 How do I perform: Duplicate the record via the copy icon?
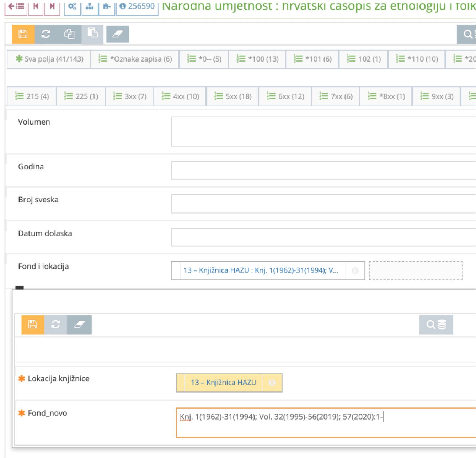70,34
